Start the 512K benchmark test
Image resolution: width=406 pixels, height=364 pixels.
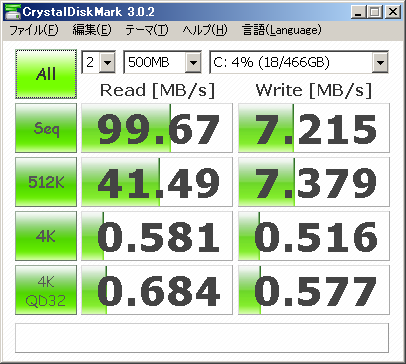tap(46, 182)
